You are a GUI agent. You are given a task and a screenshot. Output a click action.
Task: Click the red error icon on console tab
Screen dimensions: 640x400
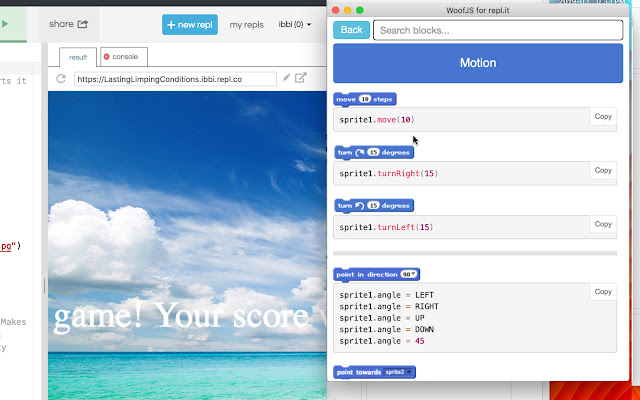[x=107, y=57]
